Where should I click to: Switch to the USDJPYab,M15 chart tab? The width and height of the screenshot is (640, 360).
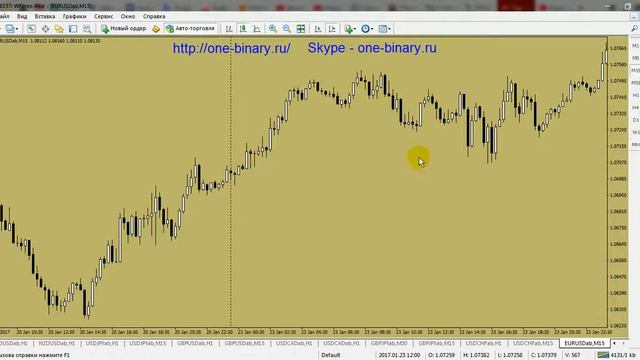148,344
